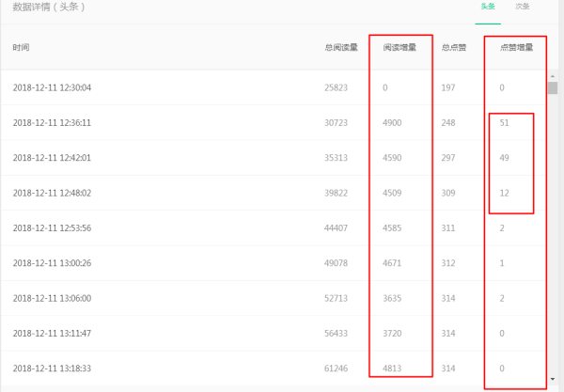
Task: Click read increment value 3720
Action: [x=392, y=334]
